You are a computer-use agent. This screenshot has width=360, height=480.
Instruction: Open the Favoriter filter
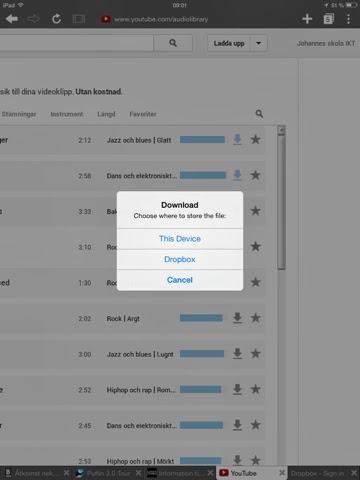(x=143, y=114)
